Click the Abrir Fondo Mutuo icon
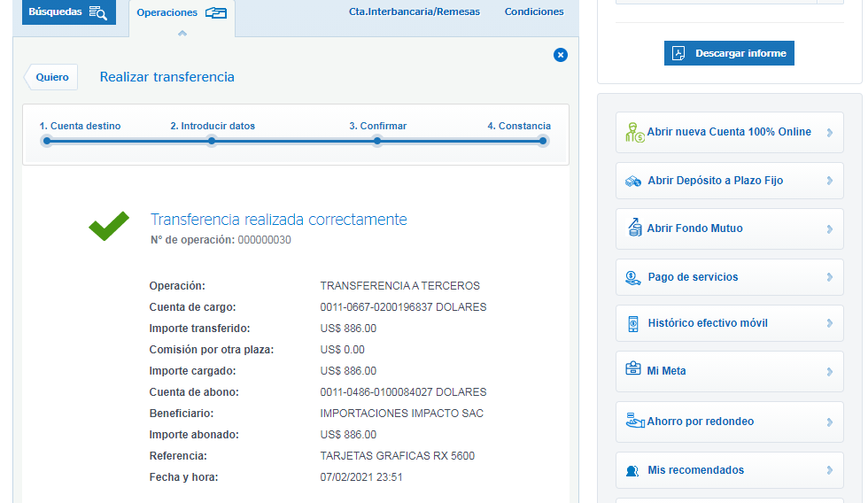This screenshot has width=868, height=503. pyautogui.click(x=634, y=228)
